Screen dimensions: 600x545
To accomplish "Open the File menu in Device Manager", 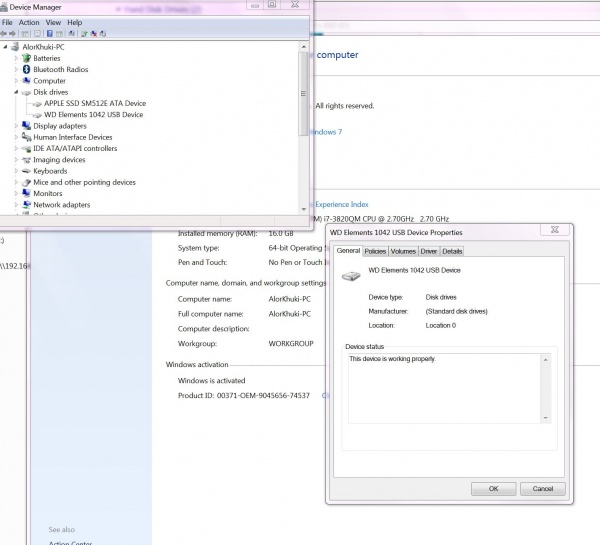I will click(7, 23).
